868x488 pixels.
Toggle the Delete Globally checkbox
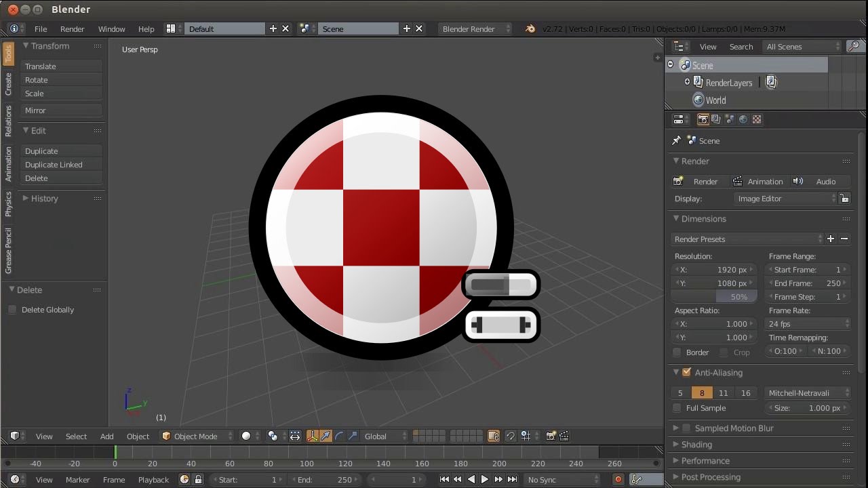click(x=12, y=310)
